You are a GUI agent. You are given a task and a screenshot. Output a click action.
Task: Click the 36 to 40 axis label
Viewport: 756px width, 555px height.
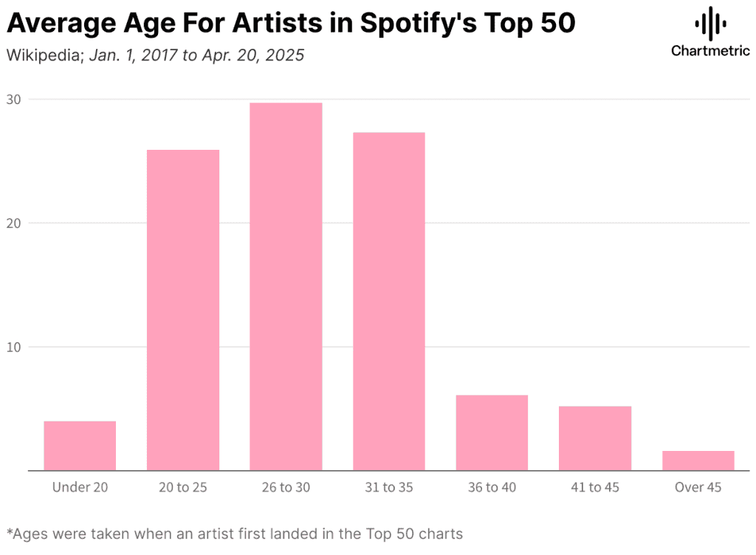[x=492, y=487]
